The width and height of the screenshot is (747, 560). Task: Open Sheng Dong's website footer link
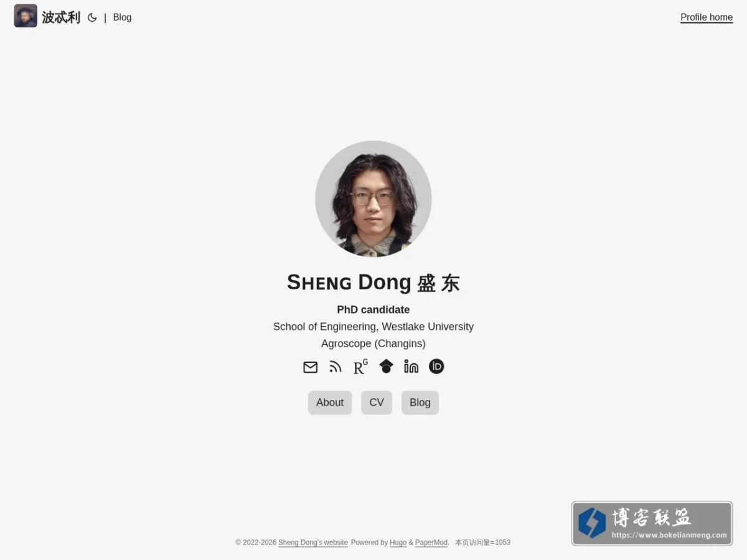(x=313, y=543)
